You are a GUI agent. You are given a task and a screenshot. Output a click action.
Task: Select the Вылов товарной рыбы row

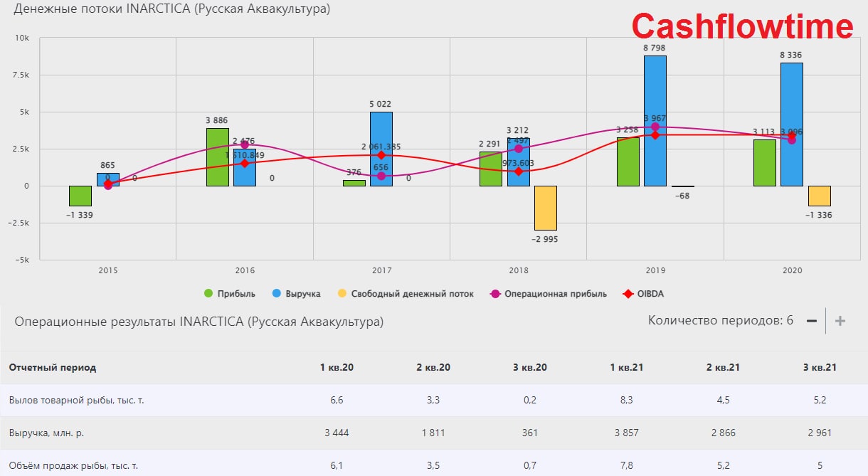click(x=434, y=401)
